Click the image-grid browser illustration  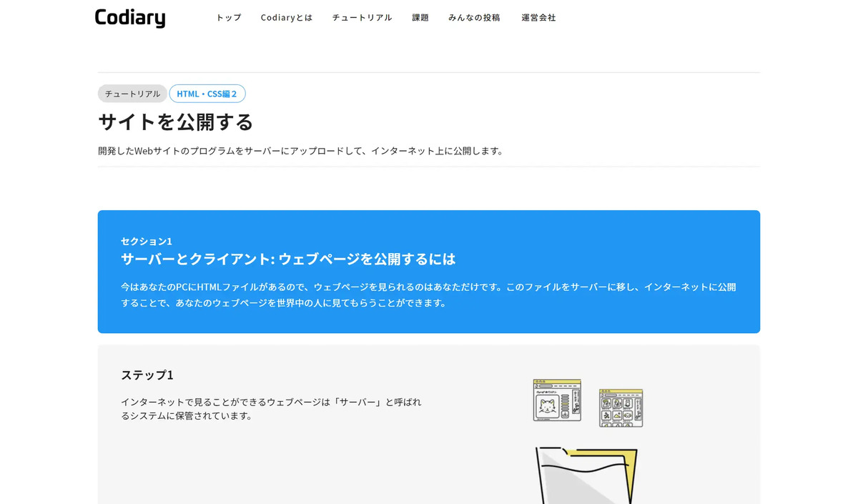(621, 407)
